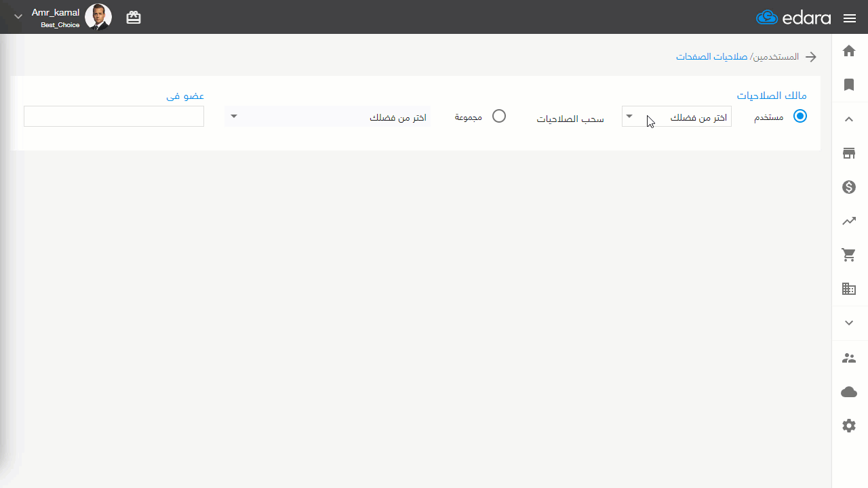This screenshot has width=868, height=488.
Task: Open the settings gear sidebar icon
Action: click(849, 426)
